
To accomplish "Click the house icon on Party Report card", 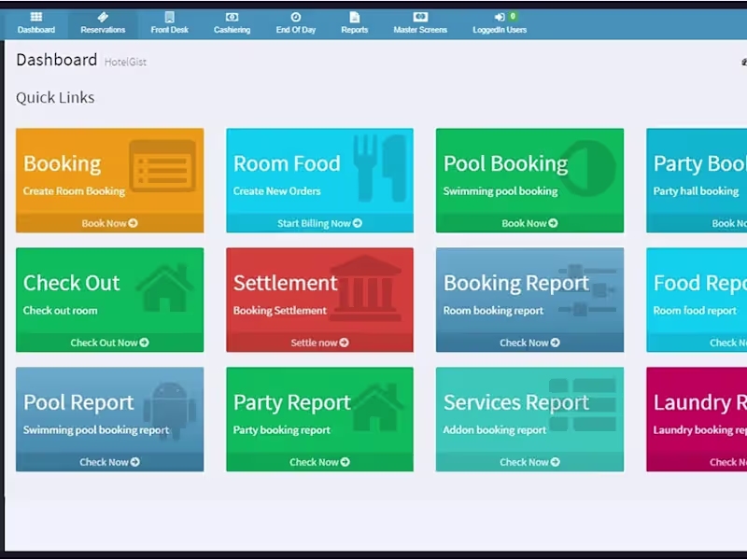I will coord(376,408).
